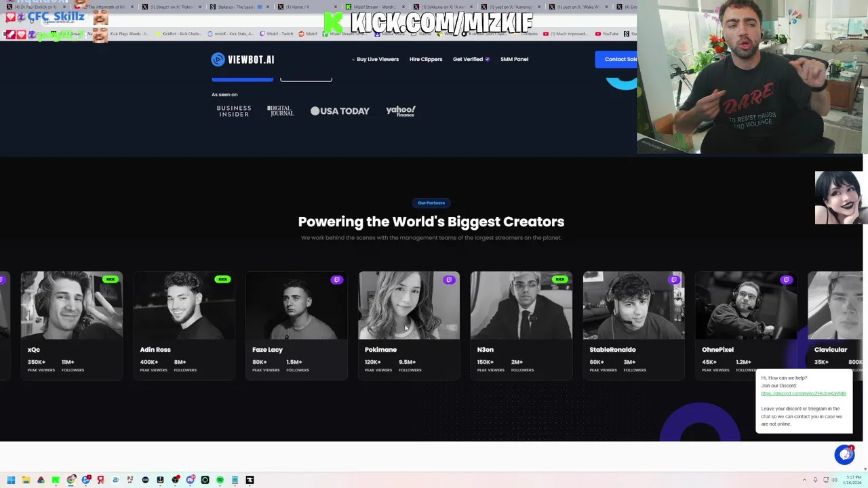The width and height of the screenshot is (868, 488).
Task: Click the Faze Lacy name text
Action: [267, 350]
